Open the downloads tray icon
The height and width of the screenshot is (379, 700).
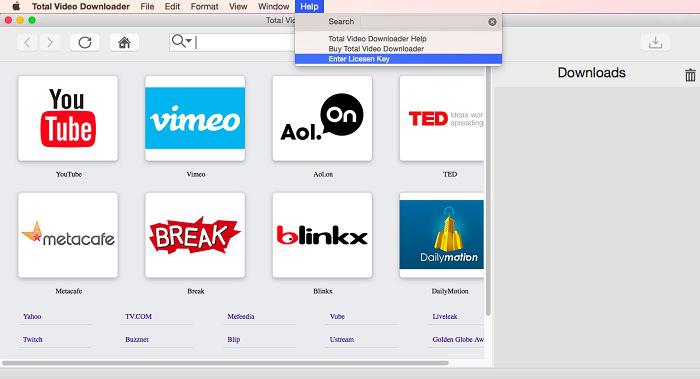click(x=655, y=42)
